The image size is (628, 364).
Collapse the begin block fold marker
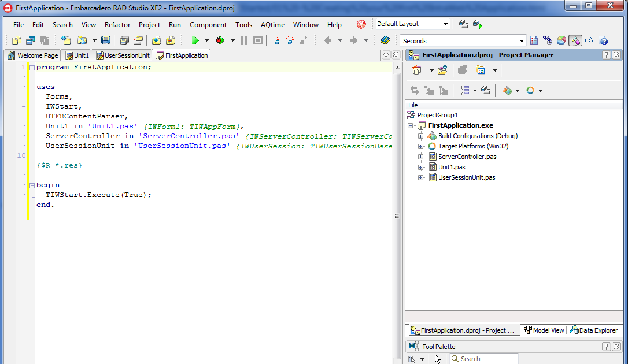coord(32,185)
